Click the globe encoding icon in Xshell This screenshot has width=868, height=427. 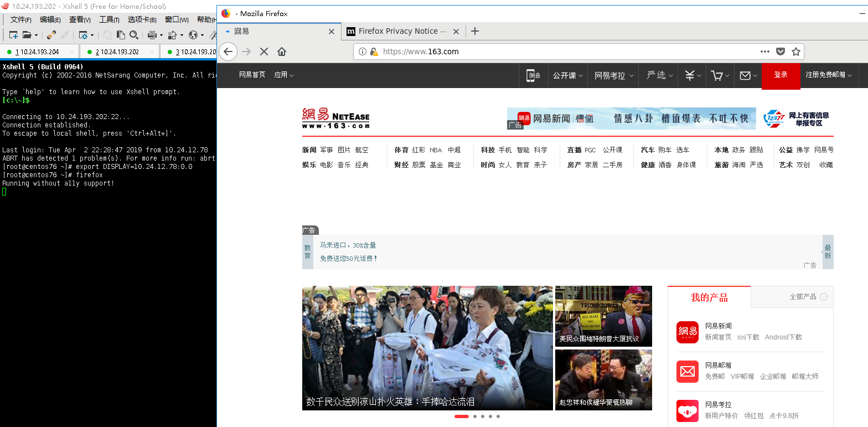pos(193,35)
